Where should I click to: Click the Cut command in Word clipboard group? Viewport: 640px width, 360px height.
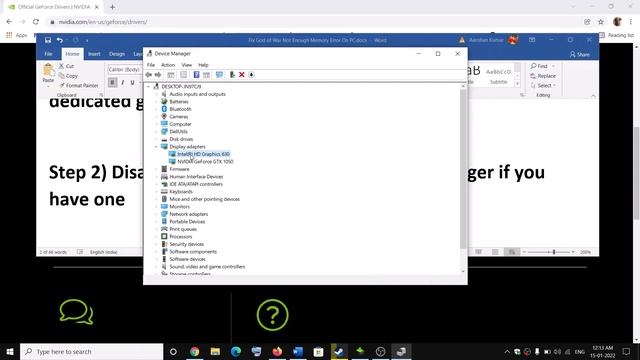point(66,66)
